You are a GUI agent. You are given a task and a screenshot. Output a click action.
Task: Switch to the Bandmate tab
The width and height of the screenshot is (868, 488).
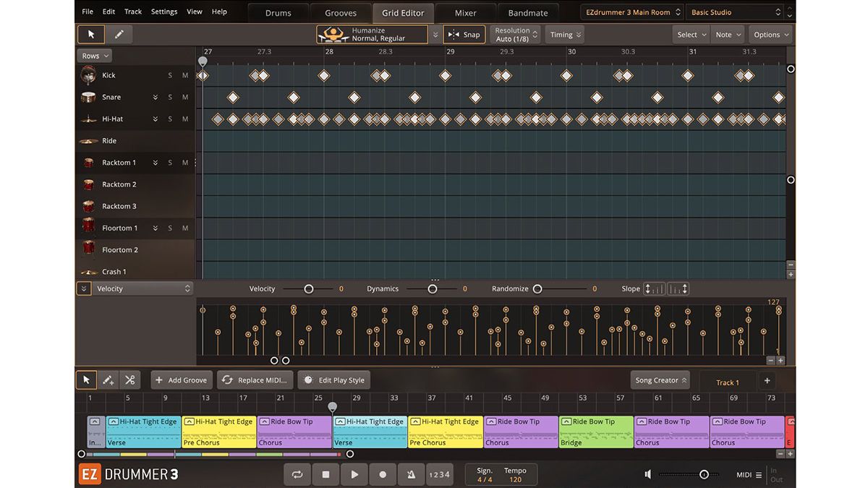pos(528,12)
